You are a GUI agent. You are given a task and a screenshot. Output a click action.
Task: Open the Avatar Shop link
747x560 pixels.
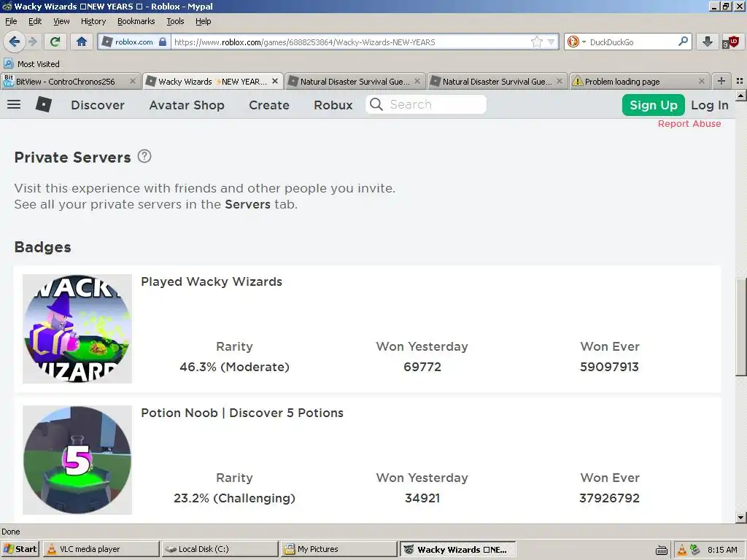187,105
